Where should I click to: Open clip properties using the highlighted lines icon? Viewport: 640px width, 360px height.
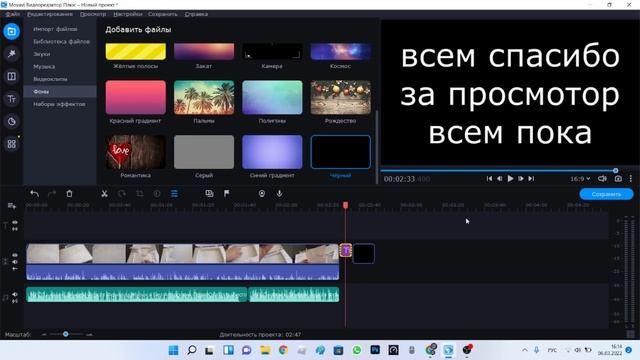click(x=174, y=194)
